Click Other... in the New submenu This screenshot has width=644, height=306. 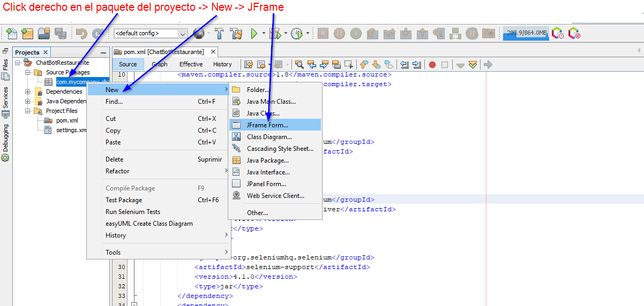coord(275,212)
